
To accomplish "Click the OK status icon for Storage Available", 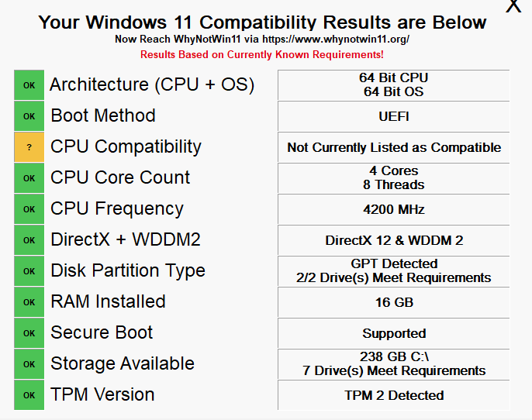I will [x=29, y=364].
